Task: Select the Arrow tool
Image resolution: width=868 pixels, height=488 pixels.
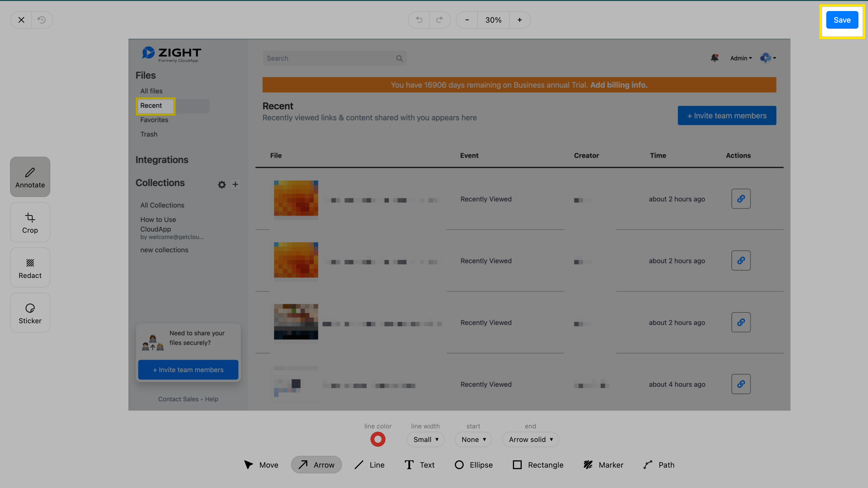Action: [x=316, y=465]
